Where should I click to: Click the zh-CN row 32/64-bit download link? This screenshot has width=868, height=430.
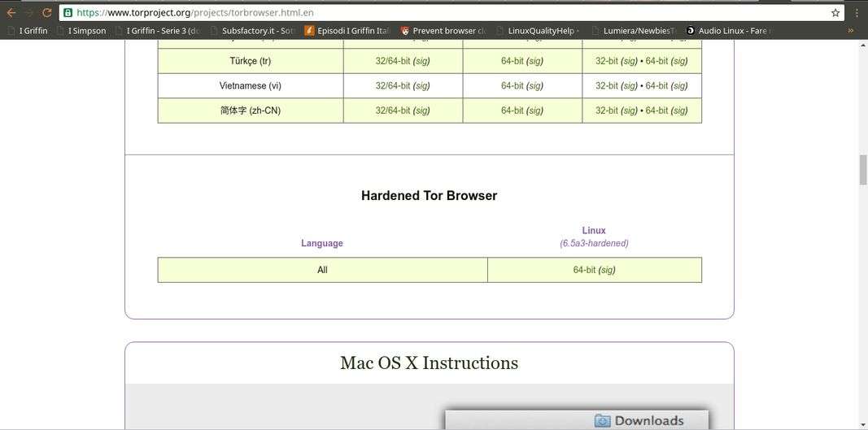[392, 111]
